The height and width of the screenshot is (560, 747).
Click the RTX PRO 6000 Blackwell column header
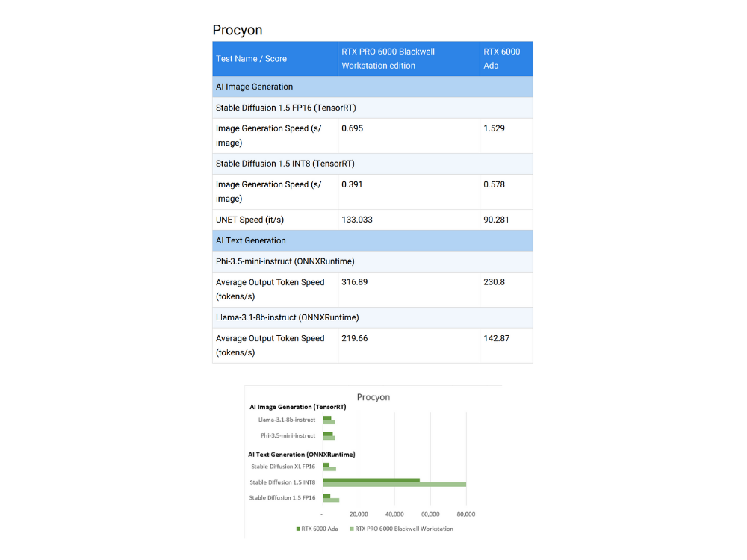click(x=388, y=59)
